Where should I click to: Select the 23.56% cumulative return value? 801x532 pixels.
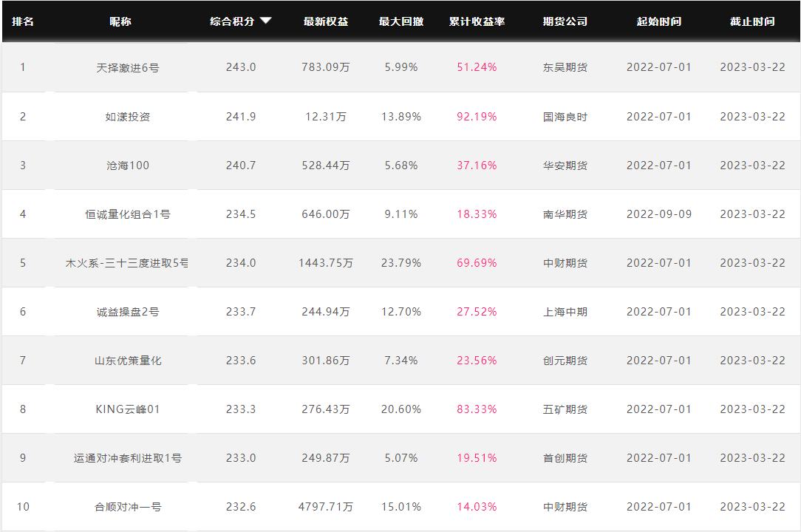477,361
